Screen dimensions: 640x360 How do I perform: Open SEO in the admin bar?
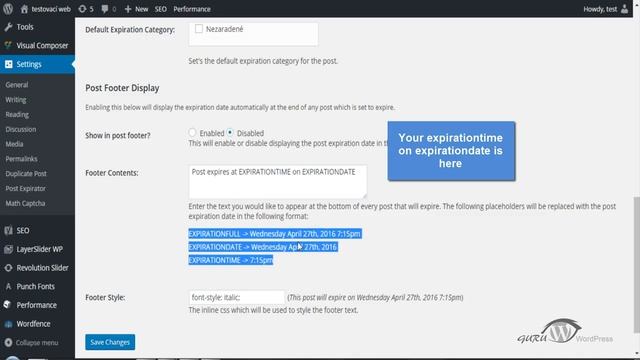160,9
